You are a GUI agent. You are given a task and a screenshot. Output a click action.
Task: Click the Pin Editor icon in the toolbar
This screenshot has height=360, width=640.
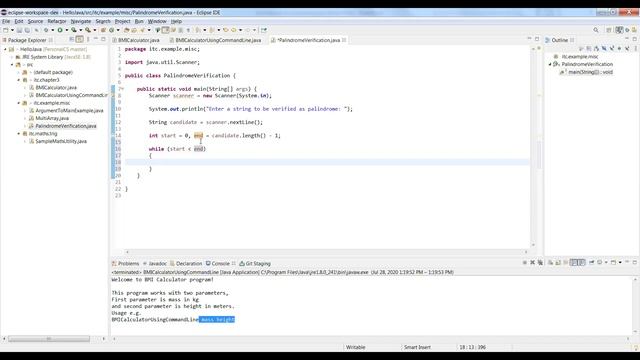point(264,30)
